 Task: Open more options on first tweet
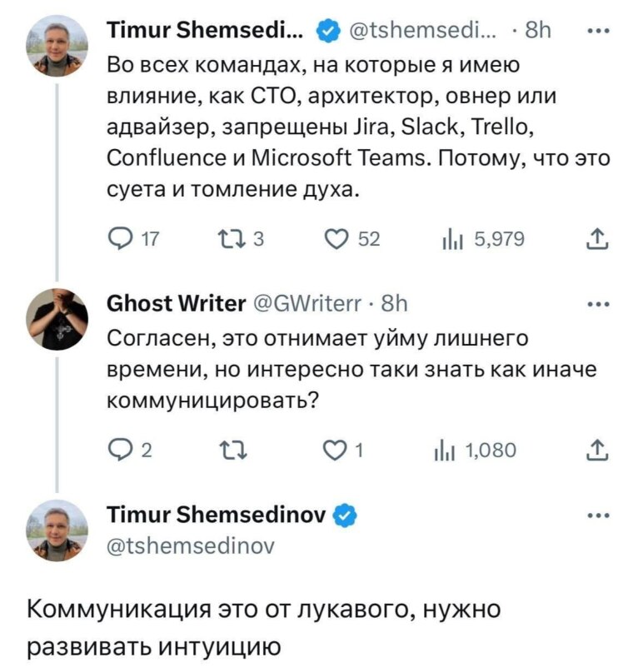(x=596, y=33)
